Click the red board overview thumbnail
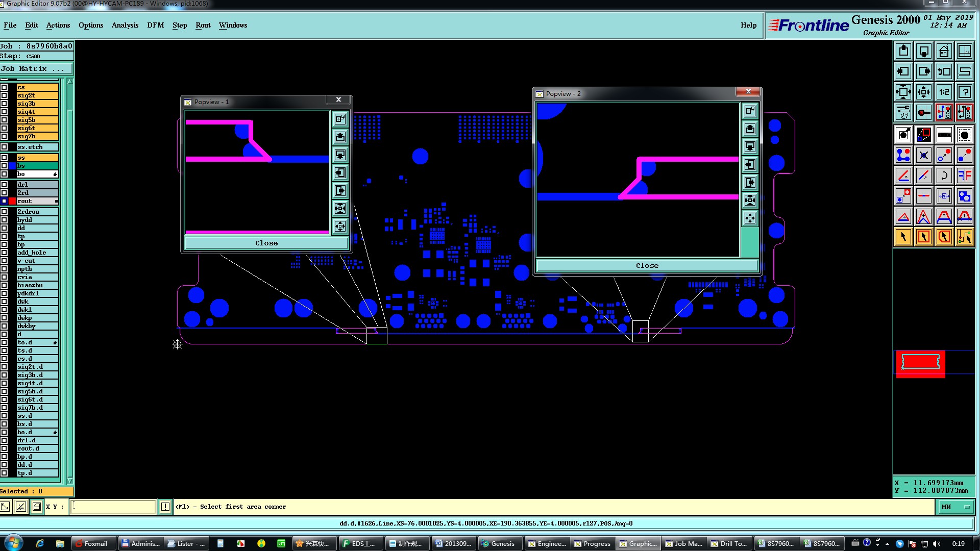This screenshot has width=980, height=551. tap(921, 364)
